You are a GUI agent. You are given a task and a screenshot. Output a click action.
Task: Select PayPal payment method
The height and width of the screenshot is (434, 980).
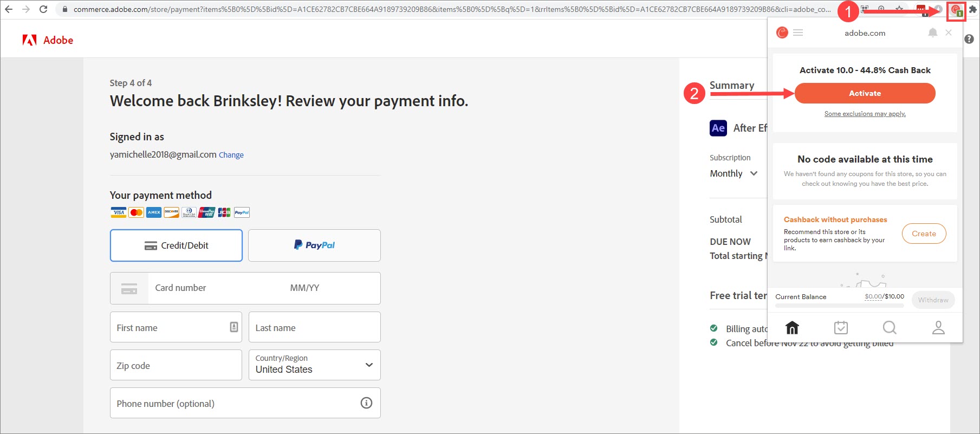pyautogui.click(x=314, y=245)
